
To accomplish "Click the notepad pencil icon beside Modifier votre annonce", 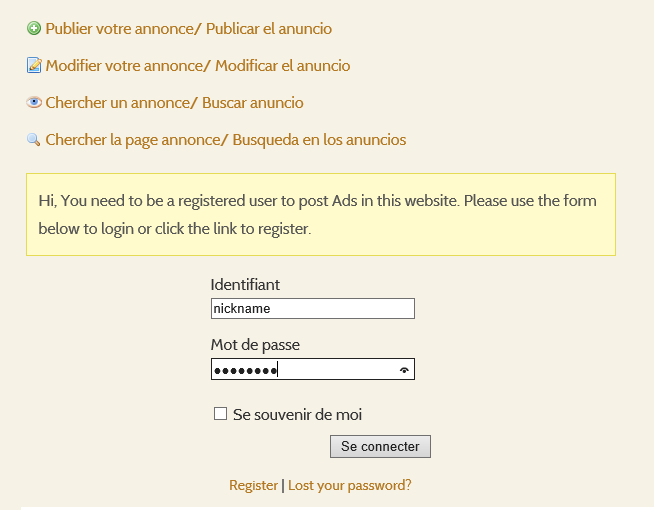I will coord(34,65).
